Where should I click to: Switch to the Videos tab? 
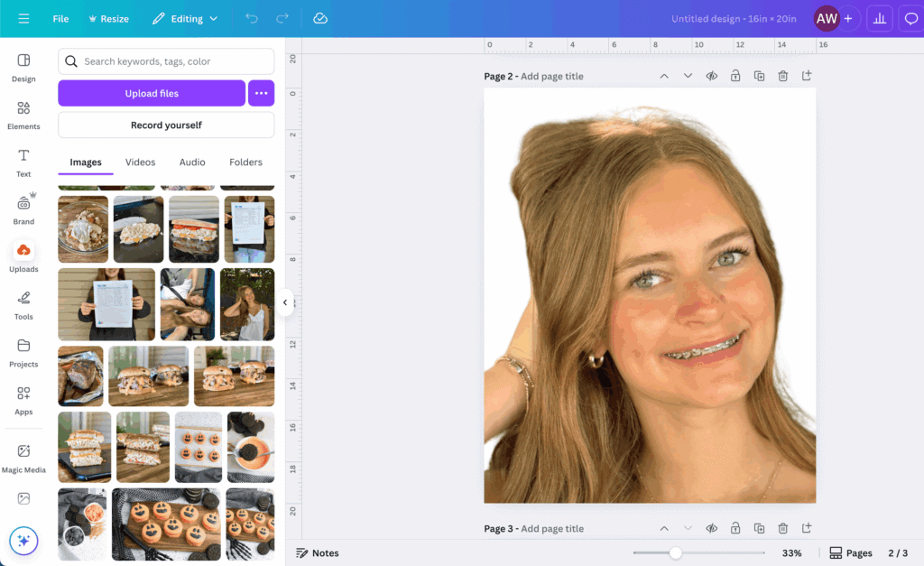tap(140, 162)
